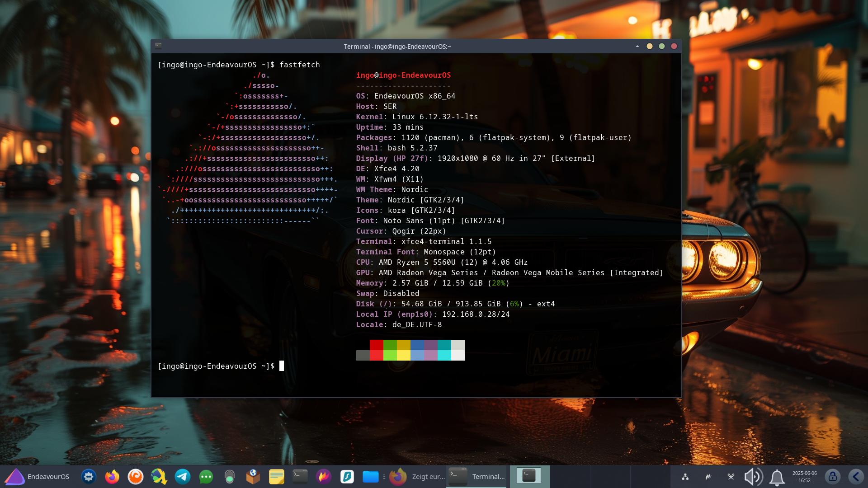Viewport: 868px width, 488px height.
Task: Launch Firefox from the panel
Action: click(x=112, y=477)
